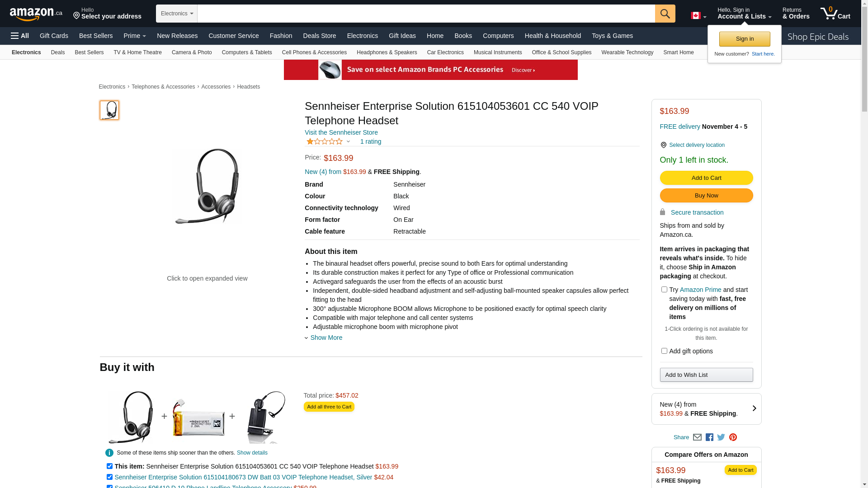Screen dimensions: 868x488
Task: Go to Amazon.ca home logo
Action: [36, 14]
